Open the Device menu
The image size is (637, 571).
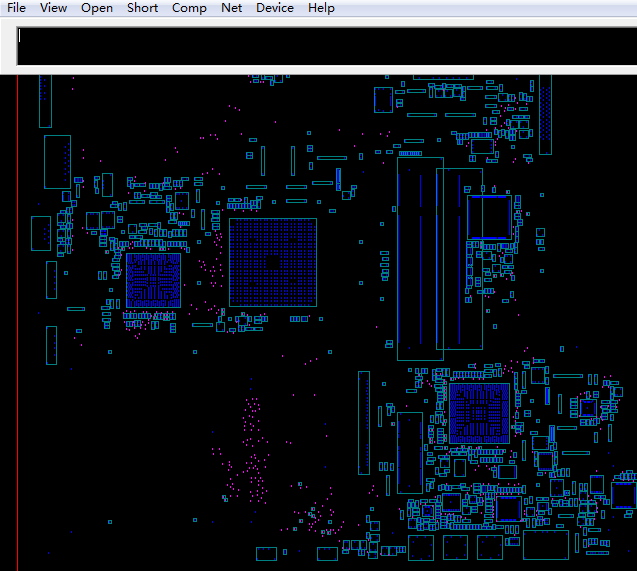pyautogui.click(x=275, y=8)
